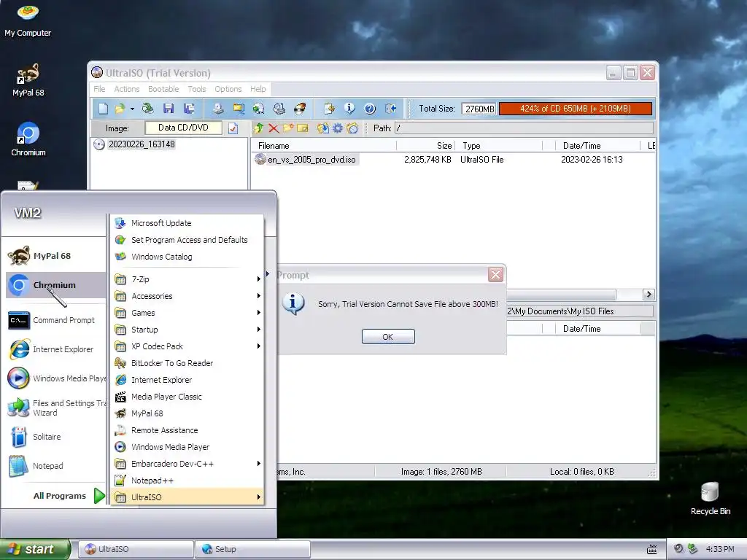Open Set Program Access and Defaults
This screenshot has width=747, height=560.
click(187, 239)
